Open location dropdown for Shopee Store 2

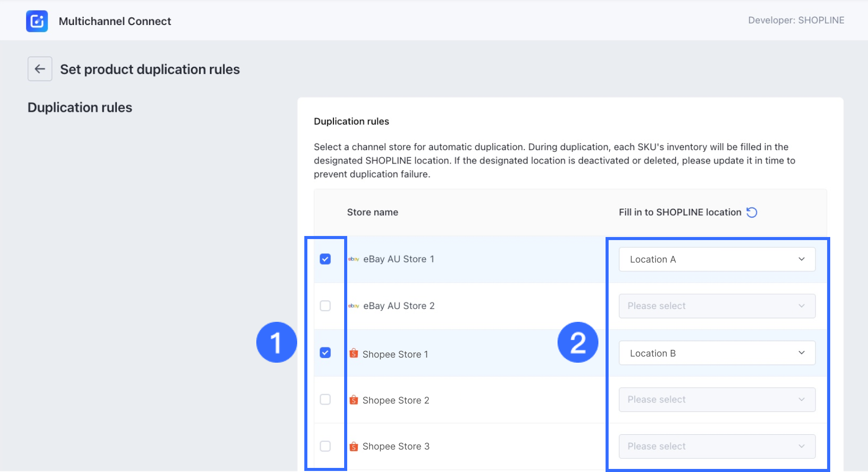pyautogui.click(x=716, y=399)
